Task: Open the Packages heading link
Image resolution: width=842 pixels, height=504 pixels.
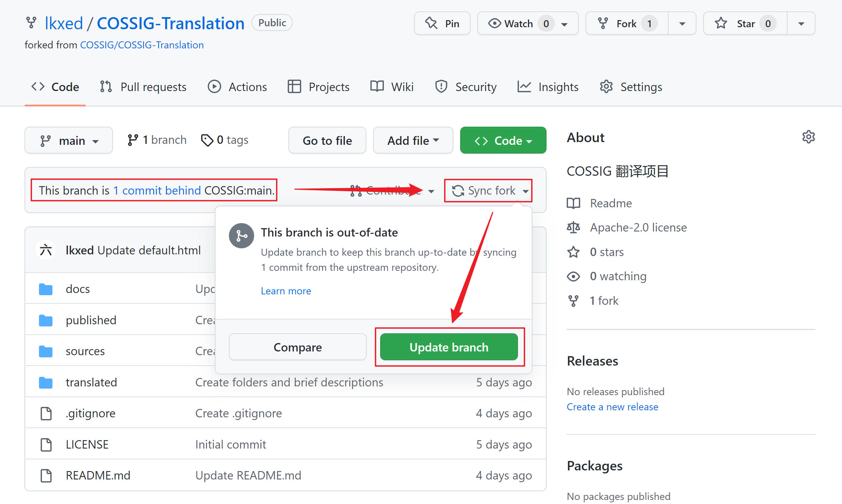Action: click(594, 466)
